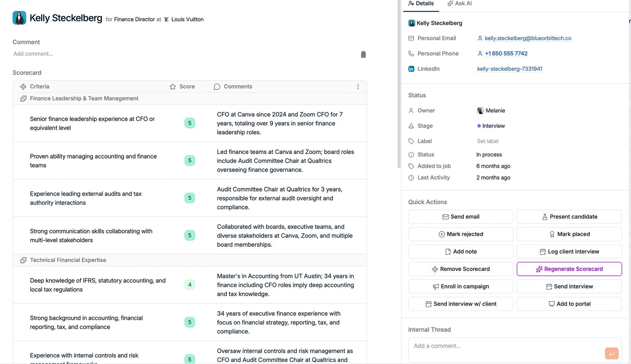This screenshot has height=364, width=631.
Task: Click the comment attachment icon
Action: (x=363, y=54)
